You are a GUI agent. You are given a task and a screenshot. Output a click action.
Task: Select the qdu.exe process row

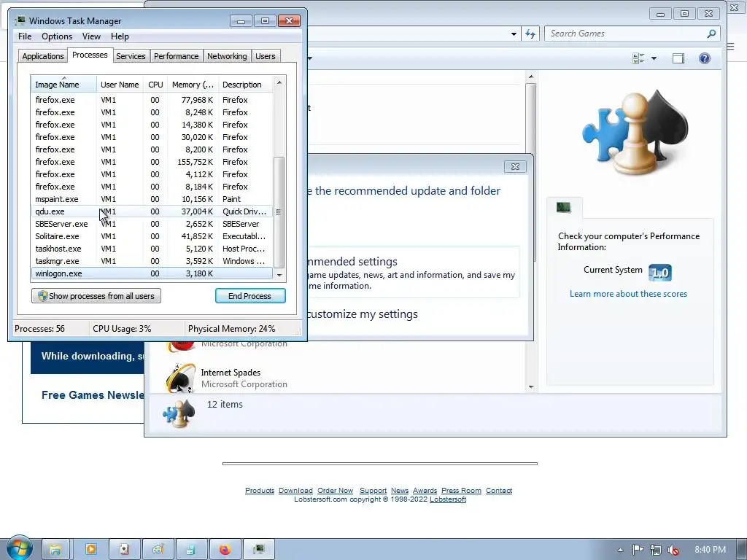pyautogui.click(x=152, y=211)
